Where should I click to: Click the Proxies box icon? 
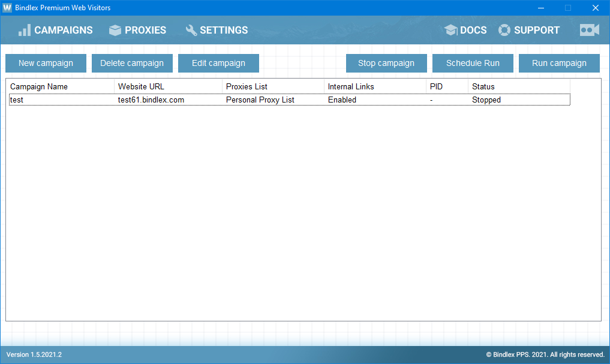[x=115, y=30]
